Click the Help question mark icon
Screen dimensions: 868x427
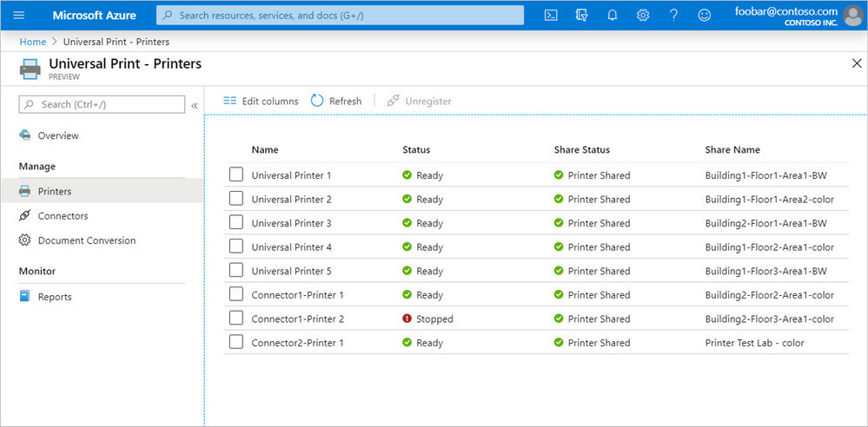(673, 15)
